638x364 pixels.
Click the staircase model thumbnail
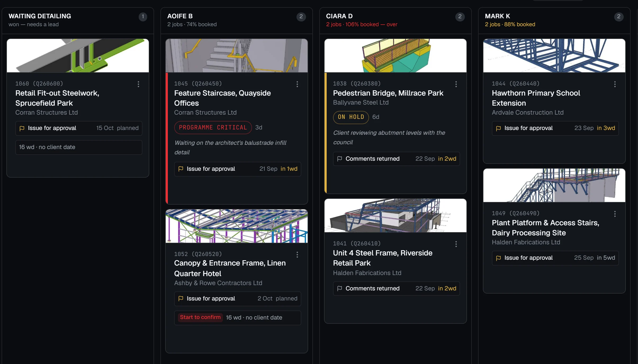[237, 56]
